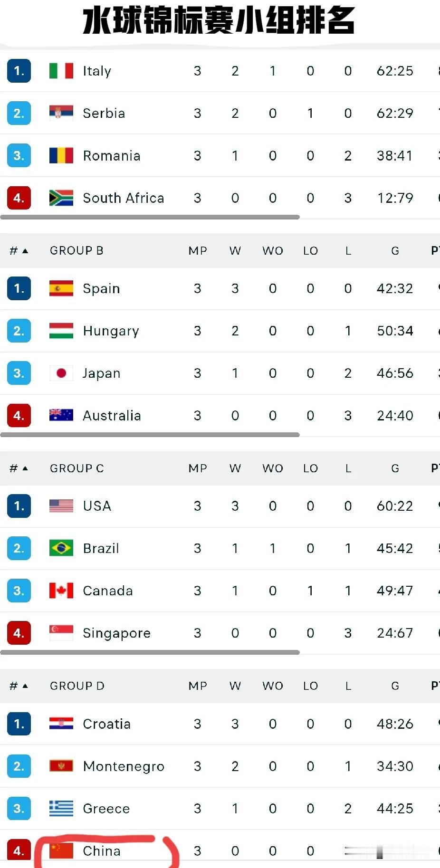Sort Group B by rank arrow
The height and width of the screenshot is (868, 440).
coord(25,250)
